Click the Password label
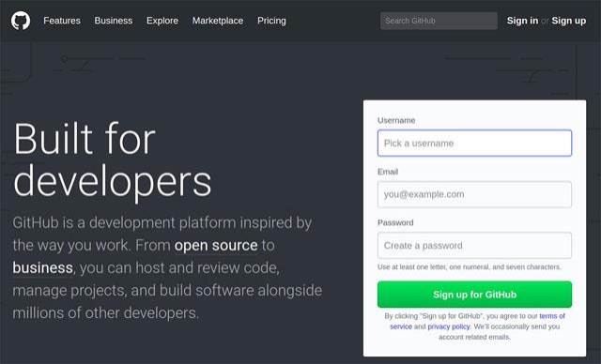Viewport: 601px width, 364px height. coord(395,222)
